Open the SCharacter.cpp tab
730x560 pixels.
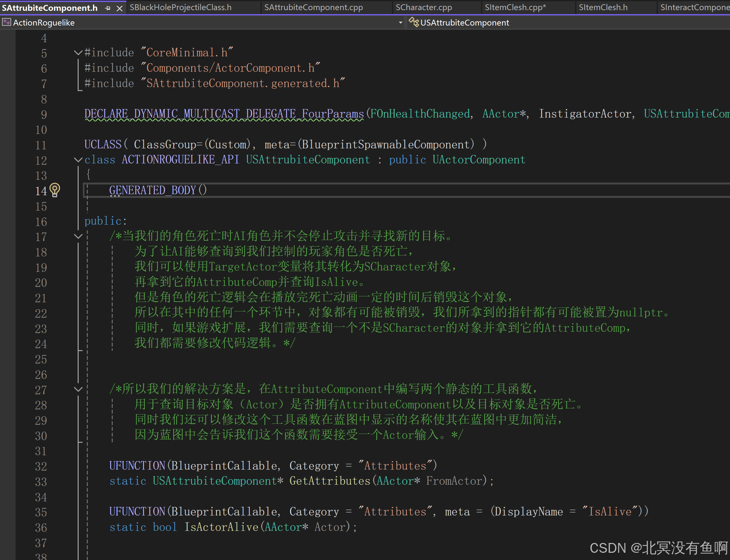(424, 7)
